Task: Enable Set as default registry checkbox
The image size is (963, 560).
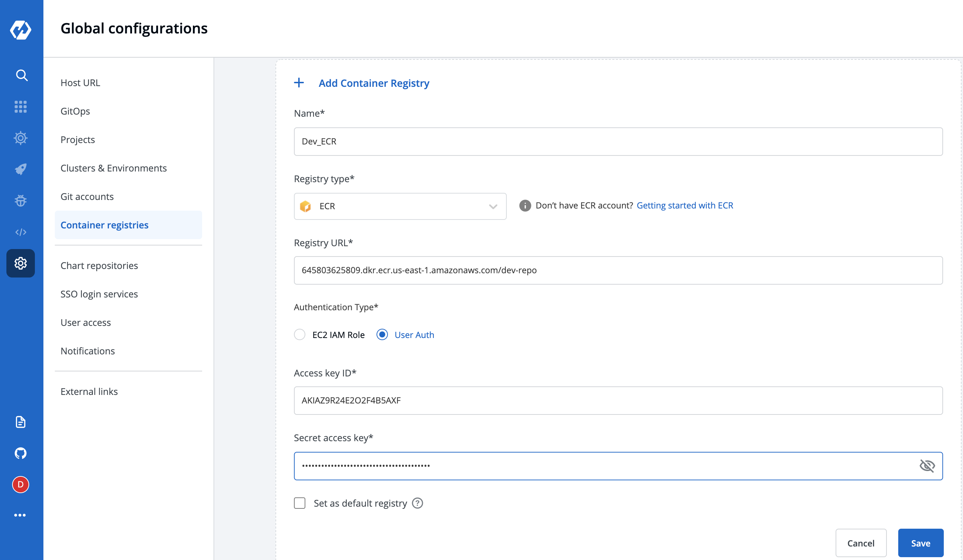Action: pyautogui.click(x=300, y=503)
